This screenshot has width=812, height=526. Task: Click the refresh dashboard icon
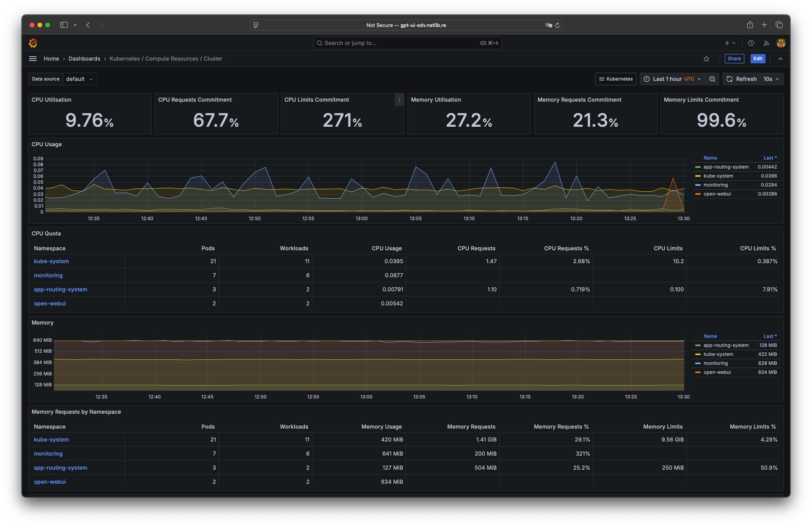(730, 79)
